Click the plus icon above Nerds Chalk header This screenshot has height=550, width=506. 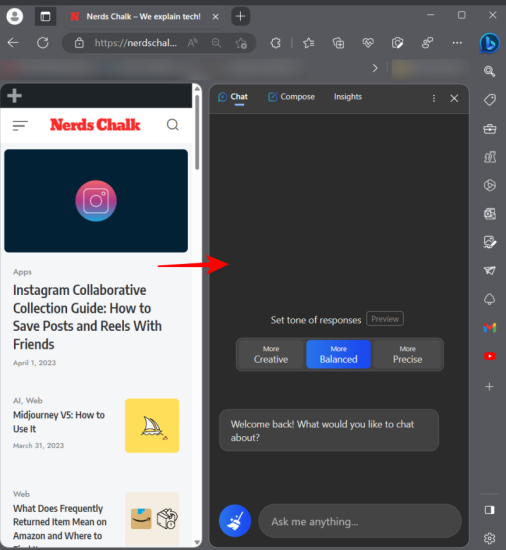coord(14,95)
